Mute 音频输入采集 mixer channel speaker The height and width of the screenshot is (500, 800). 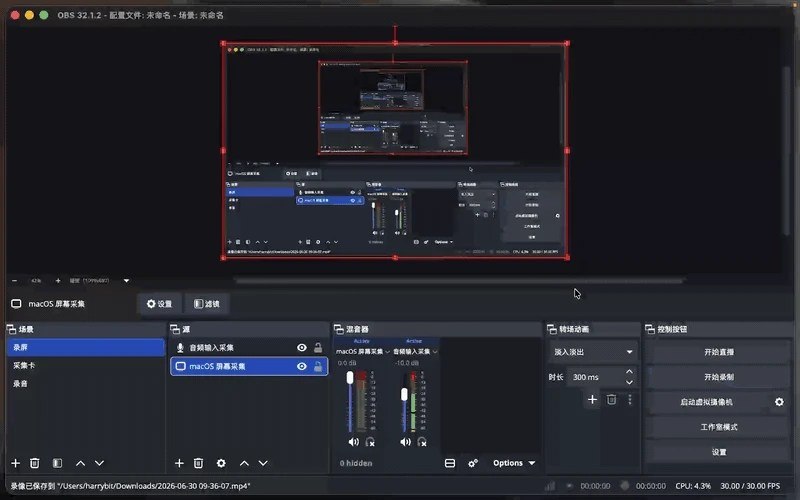(x=405, y=442)
